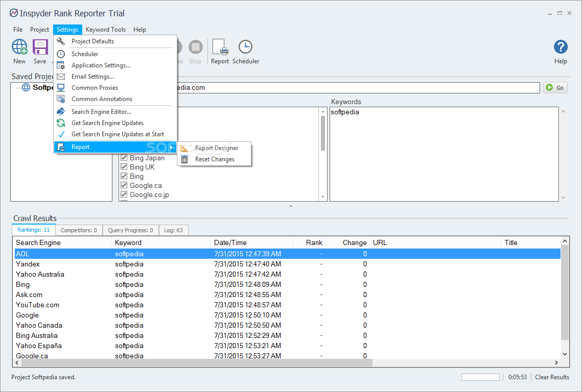Image resolution: width=582 pixels, height=392 pixels.
Task: Click the Softpedia project globe icon
Action: point(26,87)
